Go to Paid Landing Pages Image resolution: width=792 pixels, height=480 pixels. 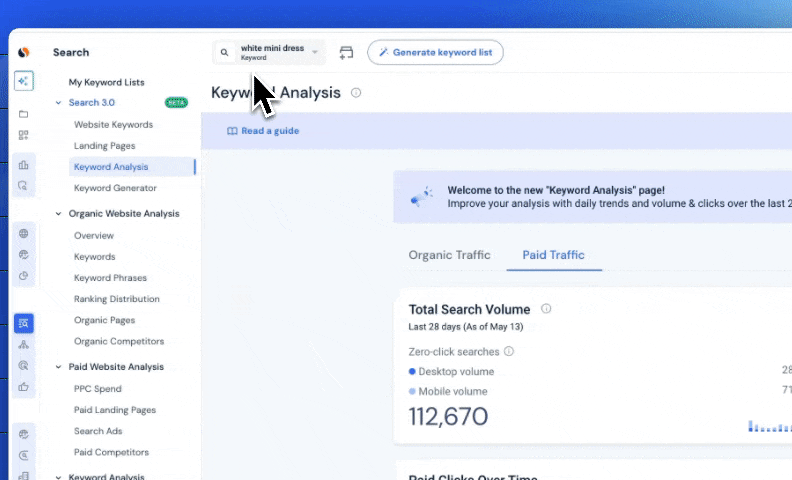[115, 410]
